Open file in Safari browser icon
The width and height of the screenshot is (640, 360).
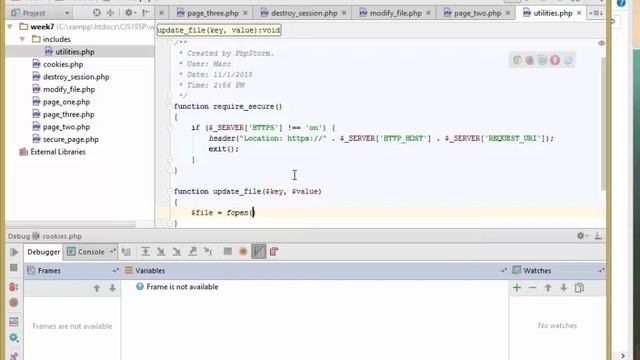click(x=542, y=60)
